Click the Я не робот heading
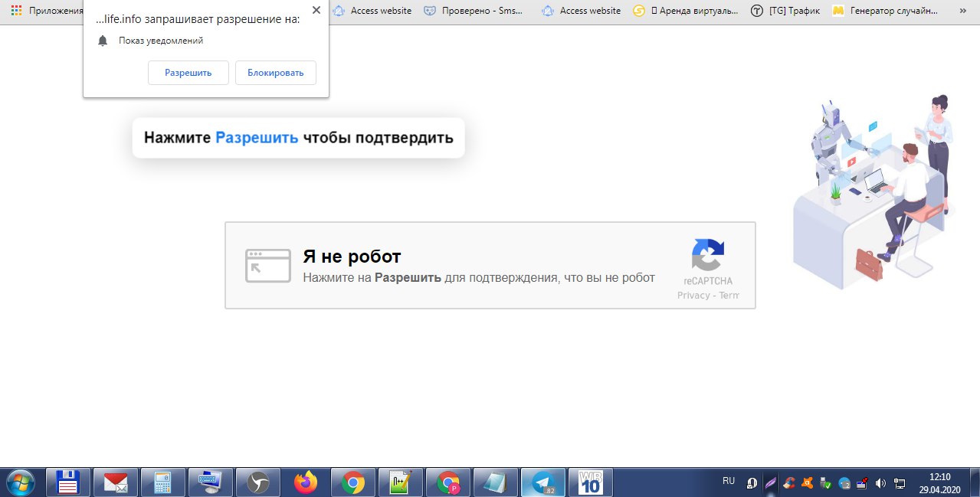Image resolution: width=980 pixels, height=497 pixels. [x=352, y=257]
